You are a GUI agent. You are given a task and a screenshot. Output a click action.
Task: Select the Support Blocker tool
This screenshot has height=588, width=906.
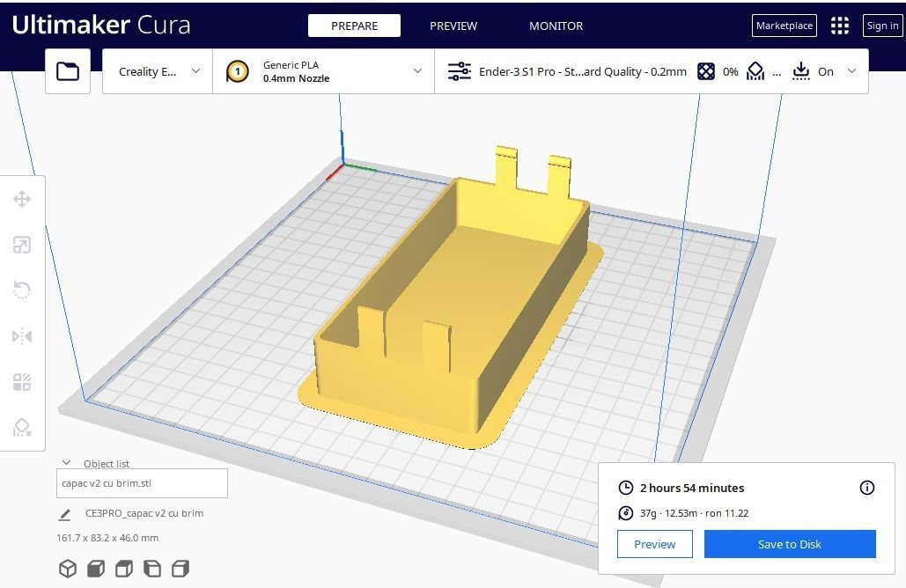tap(22, 428)
